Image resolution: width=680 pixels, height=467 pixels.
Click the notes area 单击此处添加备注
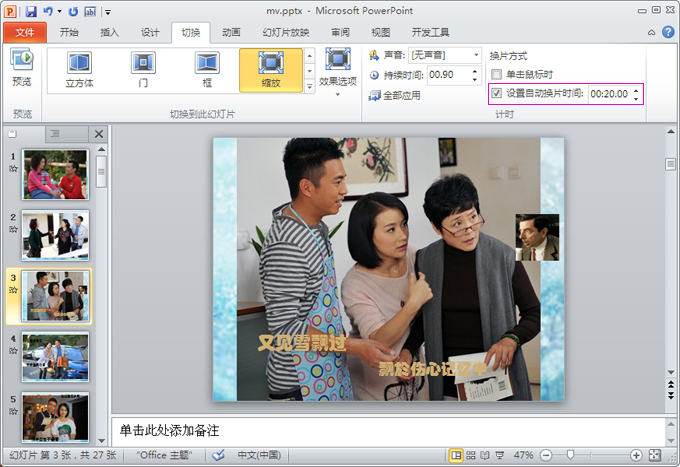point(169,431)
